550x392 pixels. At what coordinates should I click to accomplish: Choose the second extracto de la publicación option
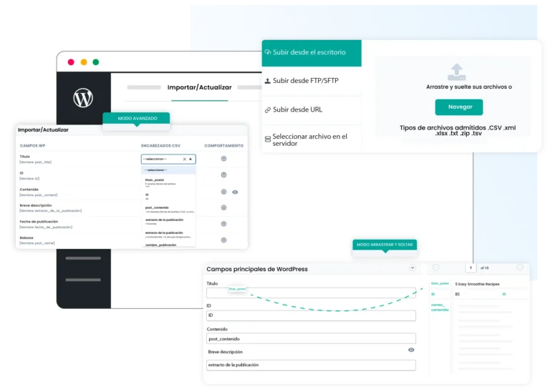(x=168, y=235)
